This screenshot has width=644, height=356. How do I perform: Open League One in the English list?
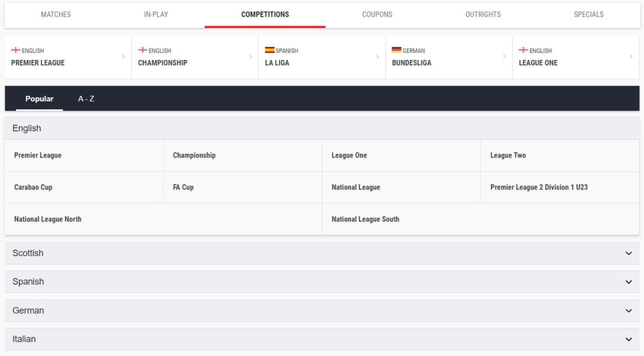402,155
